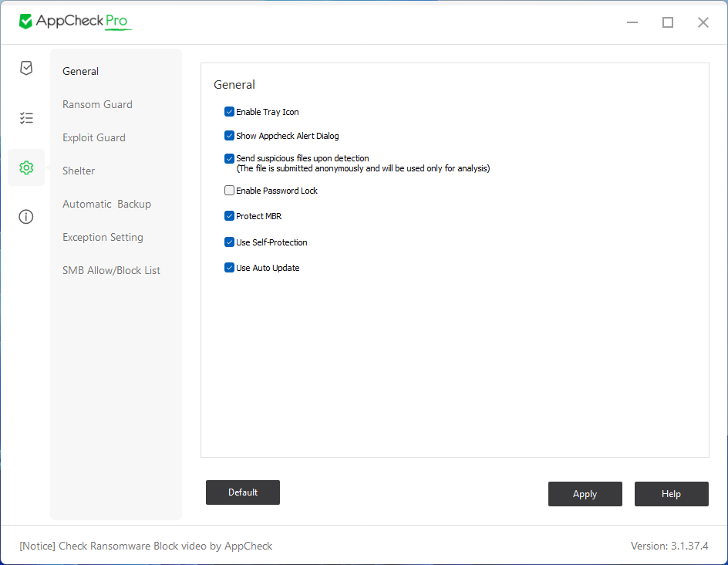728x565 pixels.
Task: Turn off Use Self-Protection
Action: coord(229,242)
